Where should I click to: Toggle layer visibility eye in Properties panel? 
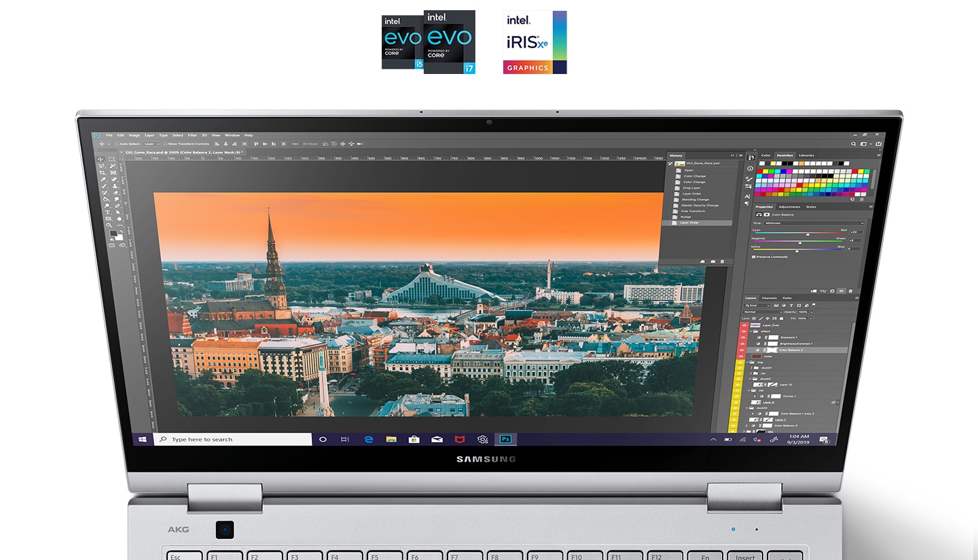click(841, 291)
